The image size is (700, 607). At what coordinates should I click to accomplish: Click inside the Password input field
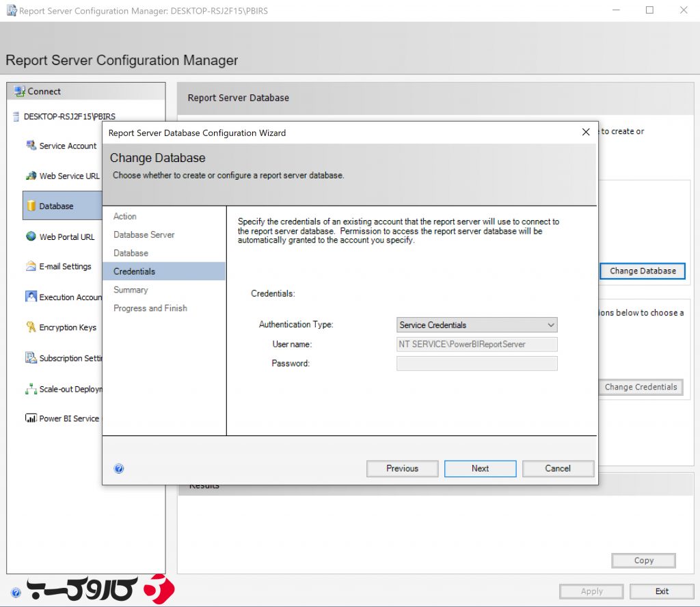point(476,363)
